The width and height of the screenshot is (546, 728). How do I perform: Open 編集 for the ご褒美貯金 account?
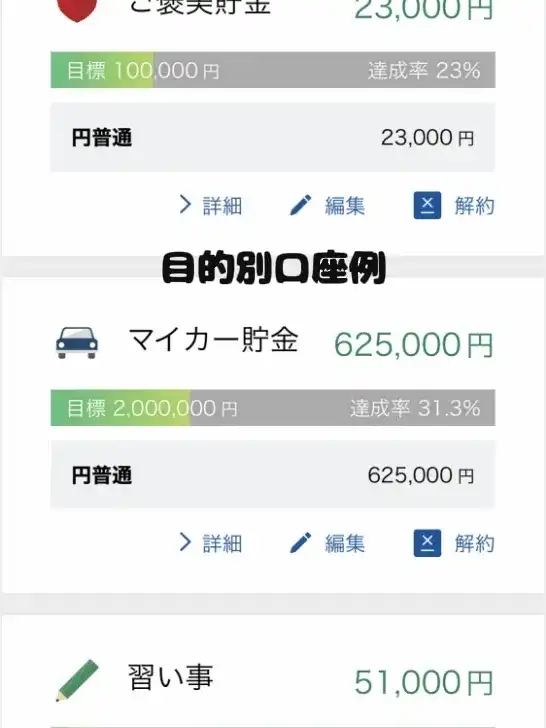pyautogui.click(x=344, y=206)
